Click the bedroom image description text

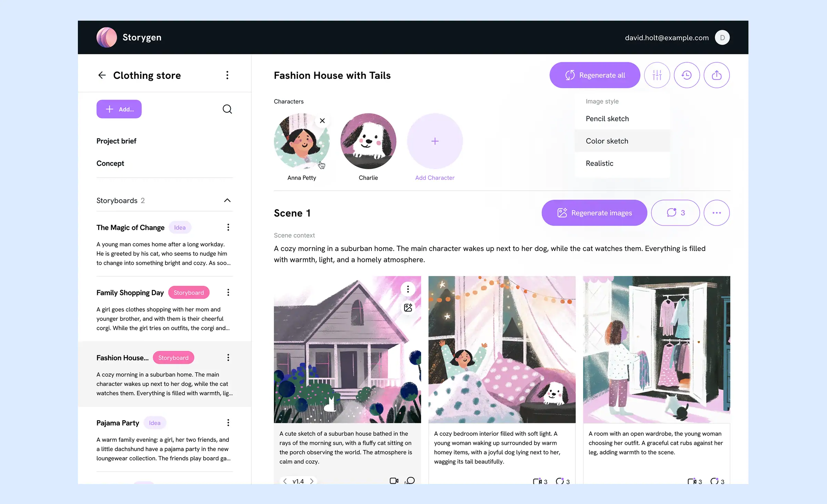point(497,448)
